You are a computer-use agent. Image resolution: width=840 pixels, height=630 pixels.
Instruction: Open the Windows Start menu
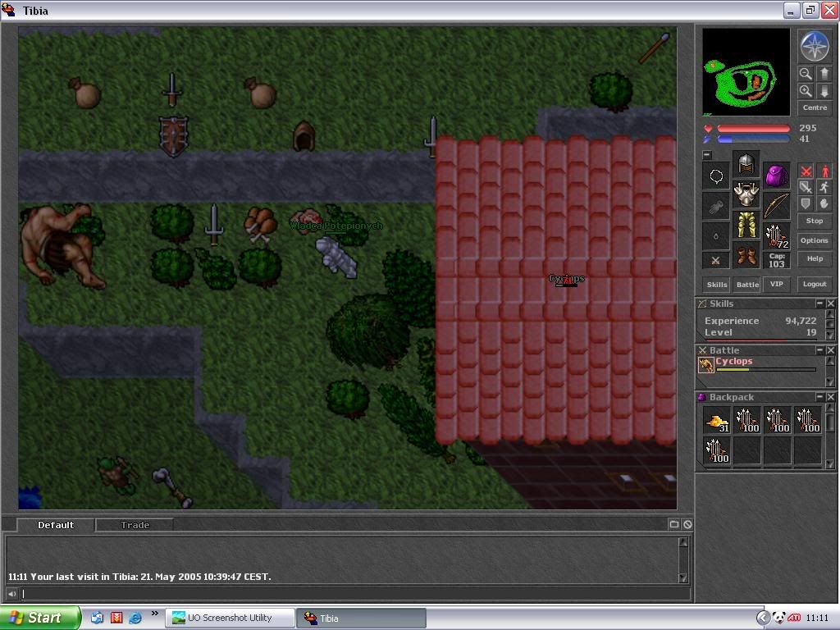[x=40, y=618]
